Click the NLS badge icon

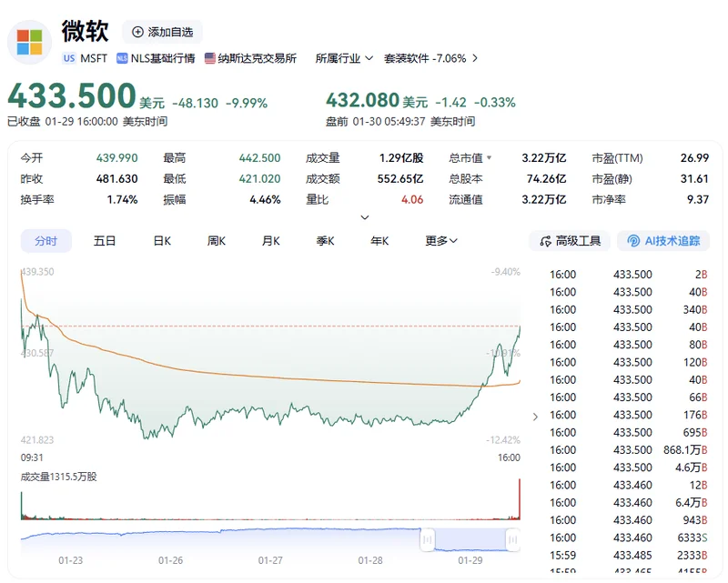pyautogui.click(x=122, y=58)
